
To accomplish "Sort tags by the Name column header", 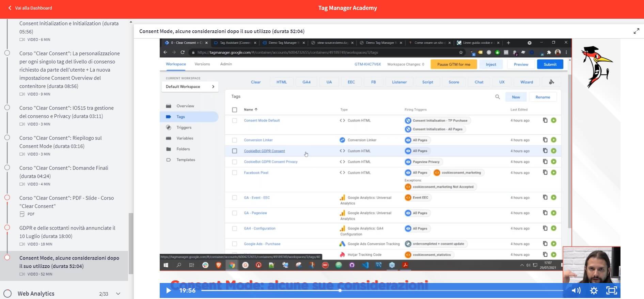I will (x=251, y=109).
